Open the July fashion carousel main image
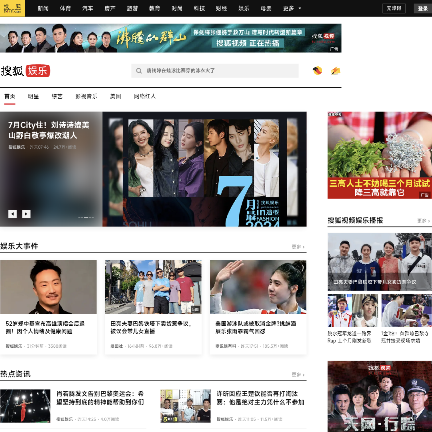 pos(204,169)
